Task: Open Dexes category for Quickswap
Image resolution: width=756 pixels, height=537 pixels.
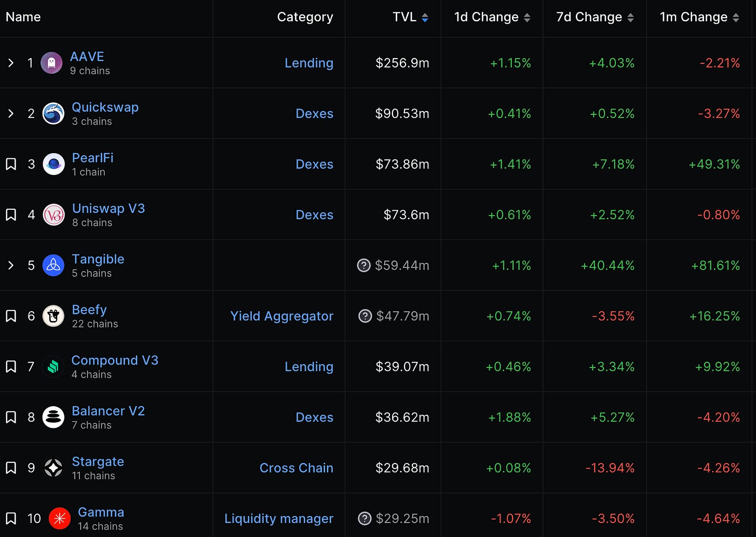Action: [x=315, y=114]
